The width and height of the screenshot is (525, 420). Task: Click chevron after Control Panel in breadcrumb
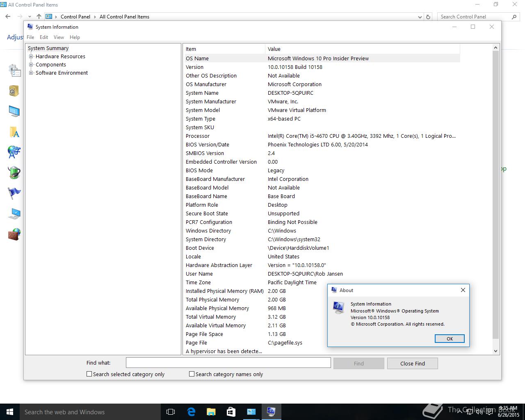95,17
